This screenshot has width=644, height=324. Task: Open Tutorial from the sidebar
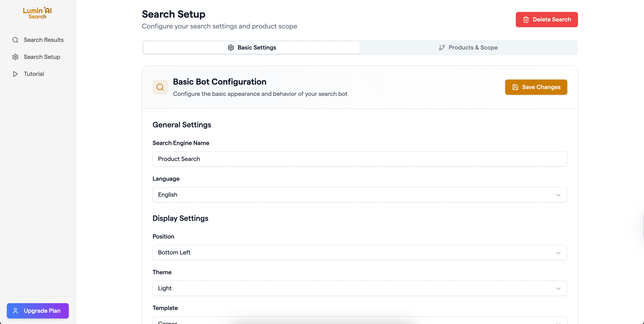tap(34, 74)
